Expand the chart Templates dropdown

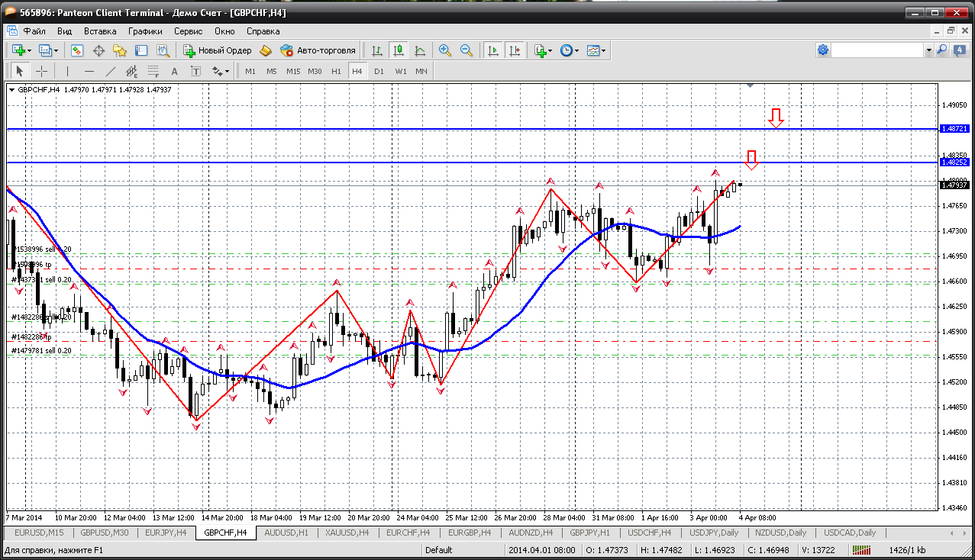(597, 50)
